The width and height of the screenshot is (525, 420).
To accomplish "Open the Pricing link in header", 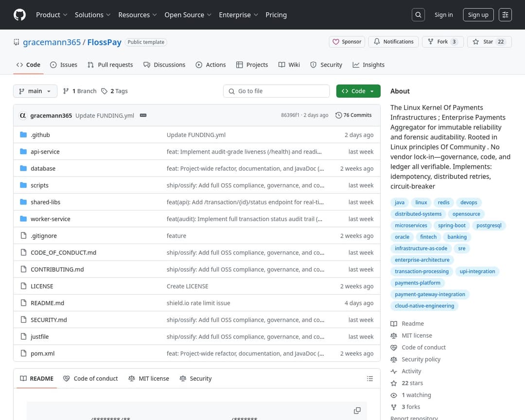I will 276,15.
